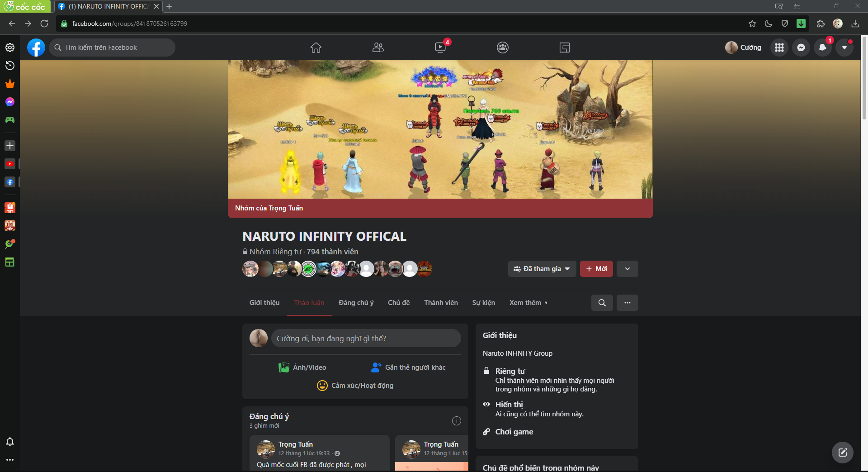Search within the group

point(602,303)
